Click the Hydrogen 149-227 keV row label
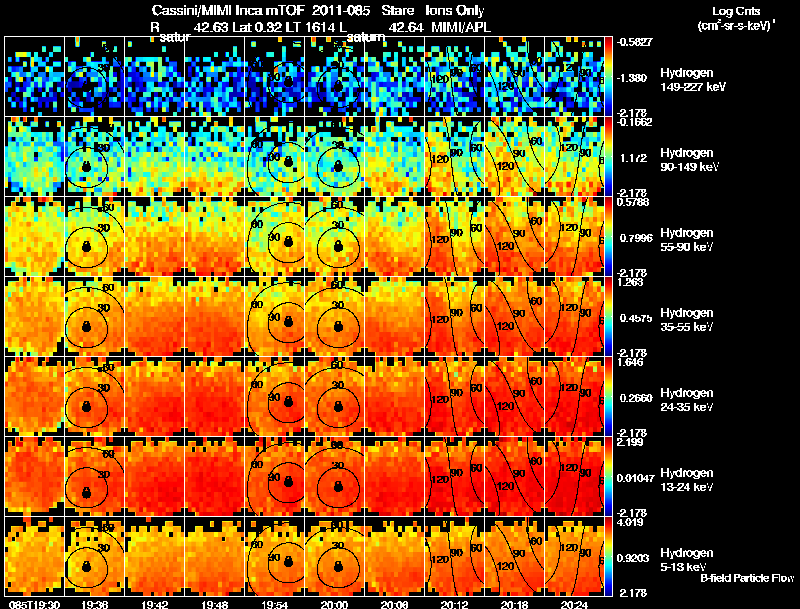 692,80
